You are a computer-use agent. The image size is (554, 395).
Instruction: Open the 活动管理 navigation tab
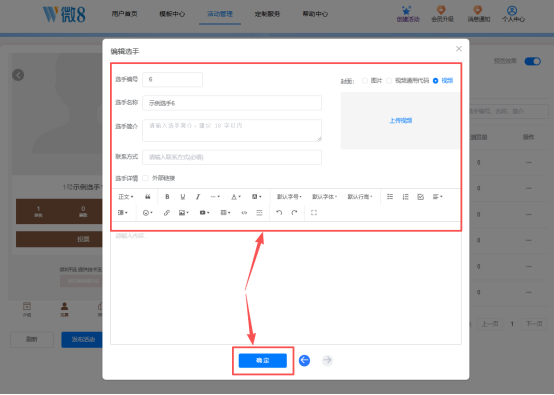click(x=220, y=14)
